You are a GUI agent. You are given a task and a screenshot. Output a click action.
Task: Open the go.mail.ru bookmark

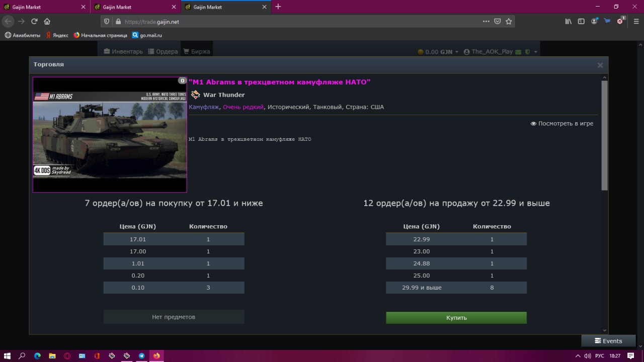coord(147,35)
